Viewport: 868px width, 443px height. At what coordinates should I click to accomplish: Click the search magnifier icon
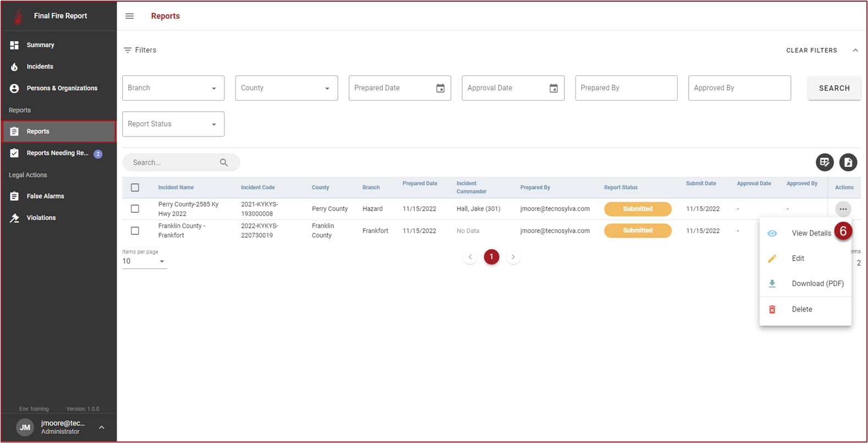pos(224,162)
